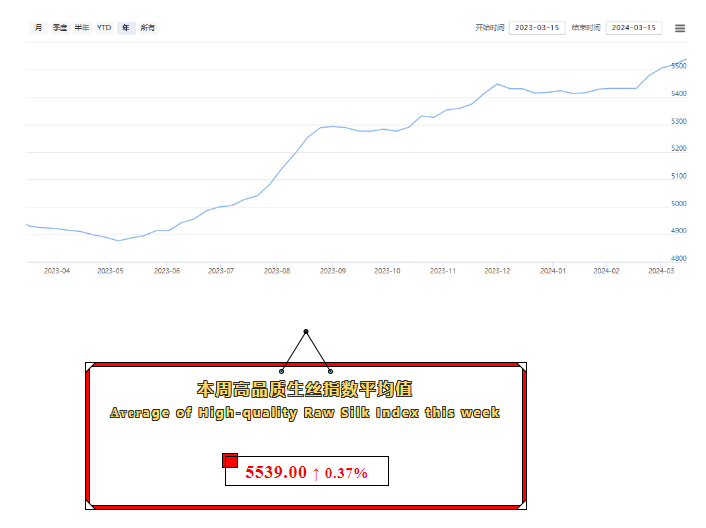Click the left hook of the hanging string
The image size is (706, 528).
[282, 371]
